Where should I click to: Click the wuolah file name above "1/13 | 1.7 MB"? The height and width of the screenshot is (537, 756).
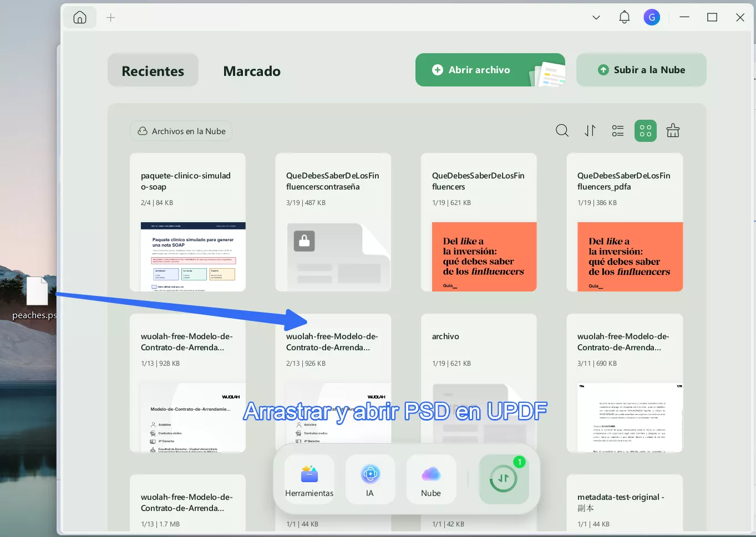(x=187, y=503)
